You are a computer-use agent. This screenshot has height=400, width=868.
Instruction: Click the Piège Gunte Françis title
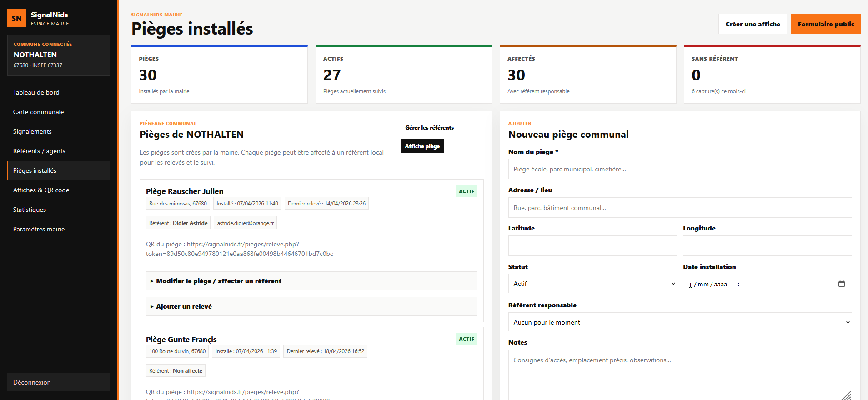coord(181,340)
